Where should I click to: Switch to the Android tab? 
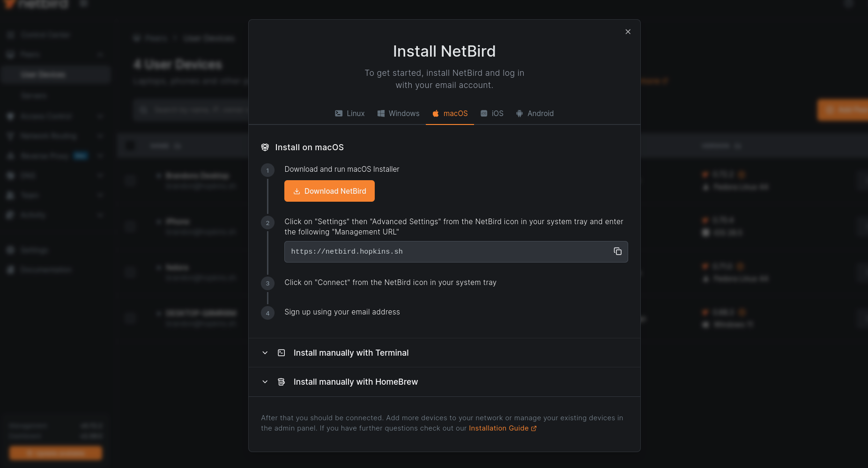pyautogui.click(x=535, y=113)
